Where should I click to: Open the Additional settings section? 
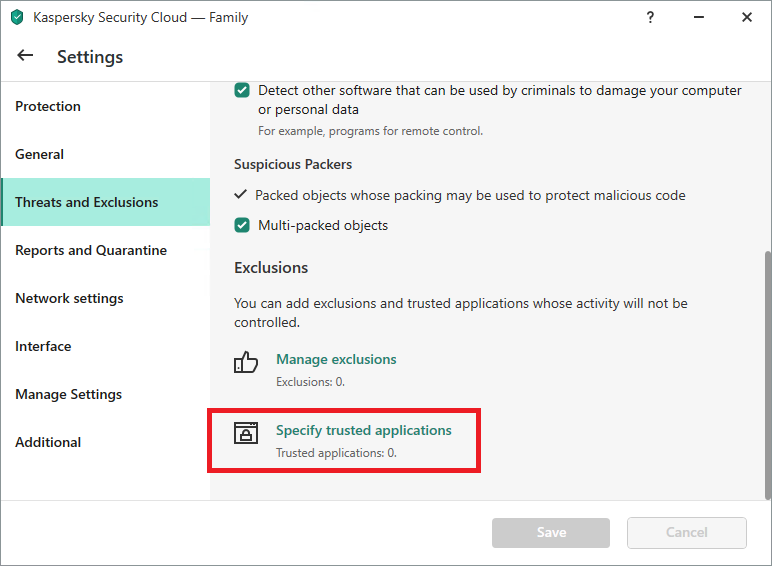[x=48, y=442]
